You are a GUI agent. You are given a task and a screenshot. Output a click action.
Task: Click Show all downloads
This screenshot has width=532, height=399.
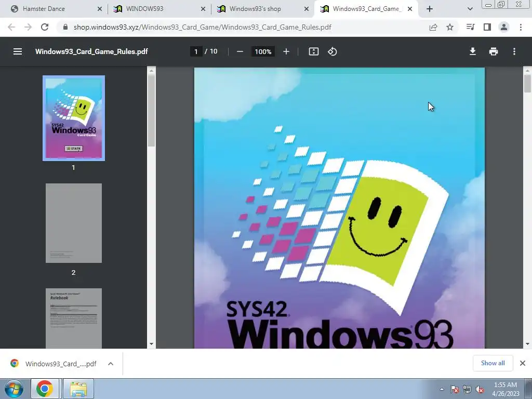coord(493,363)
